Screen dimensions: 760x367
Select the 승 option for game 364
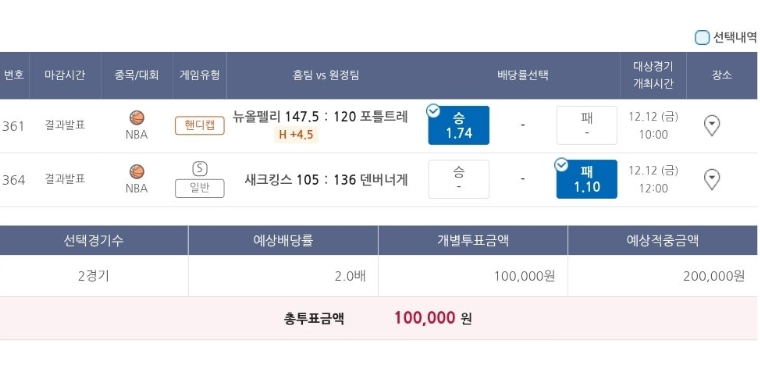(x=459, y=179)
